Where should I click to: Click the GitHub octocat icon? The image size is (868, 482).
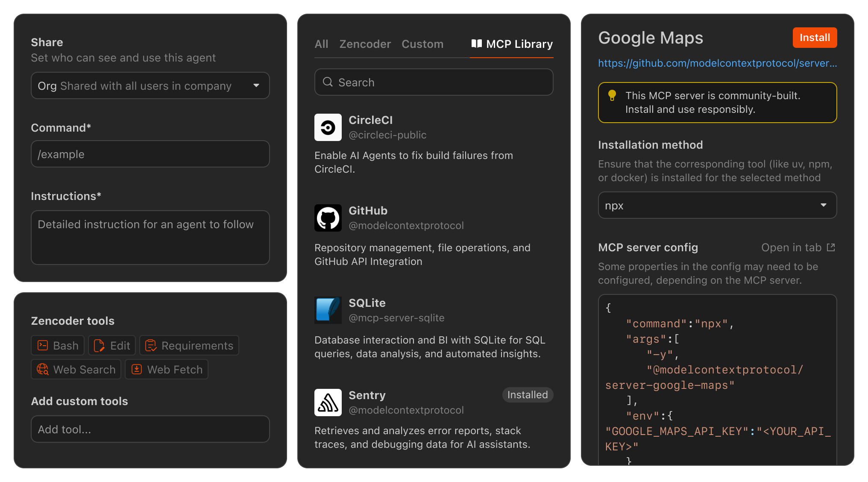328,218
